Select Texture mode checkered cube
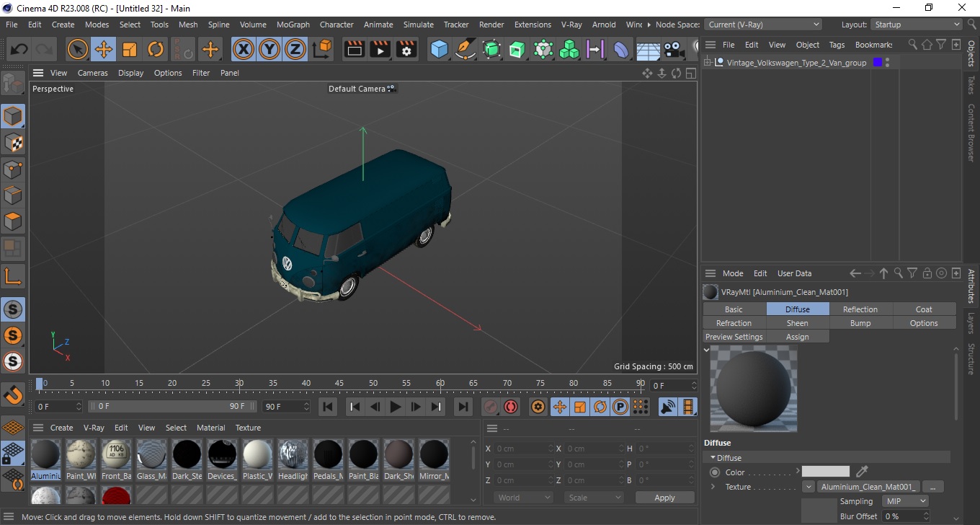This screenshot has width=980, height=525. 13,143
